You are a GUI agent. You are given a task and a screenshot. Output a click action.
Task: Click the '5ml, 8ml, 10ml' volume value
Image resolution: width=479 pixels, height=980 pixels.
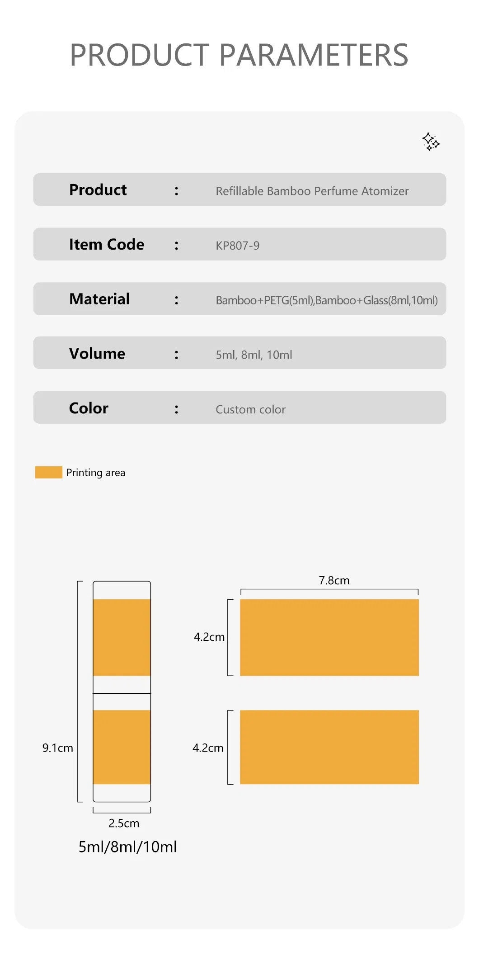[x=254, y=355]
